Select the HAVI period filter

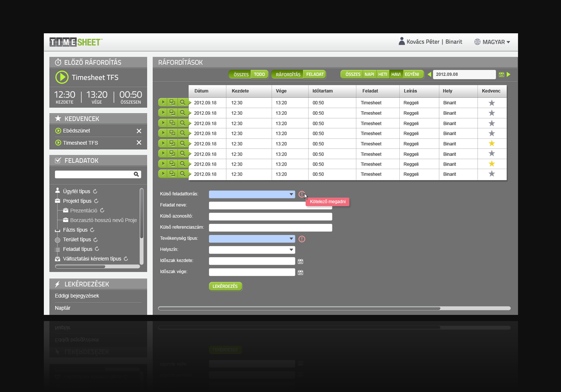[x=396, y=74]
